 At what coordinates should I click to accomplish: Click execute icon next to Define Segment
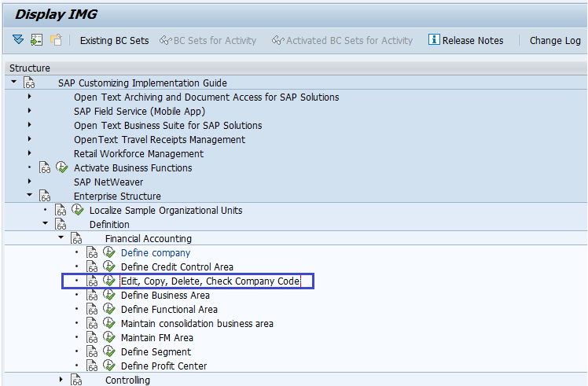click(x=109, y=352)
